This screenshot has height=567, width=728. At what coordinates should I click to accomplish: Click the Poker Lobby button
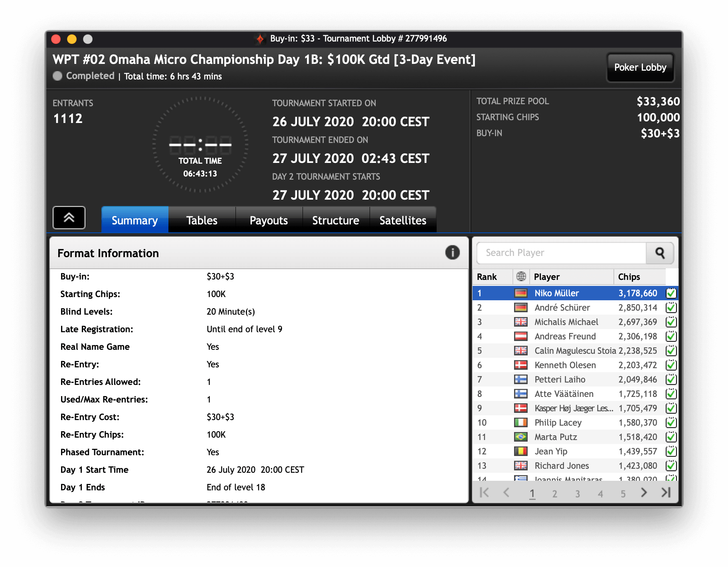pos(640,67)
